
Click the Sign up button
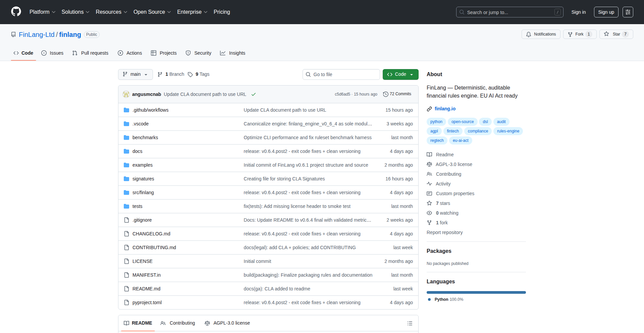(x=606, y=12)
